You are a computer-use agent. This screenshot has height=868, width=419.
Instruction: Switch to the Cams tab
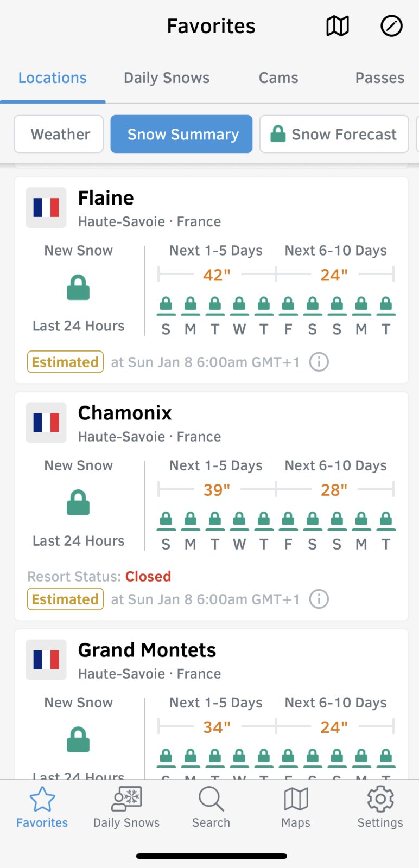click(x=278, y=78)
